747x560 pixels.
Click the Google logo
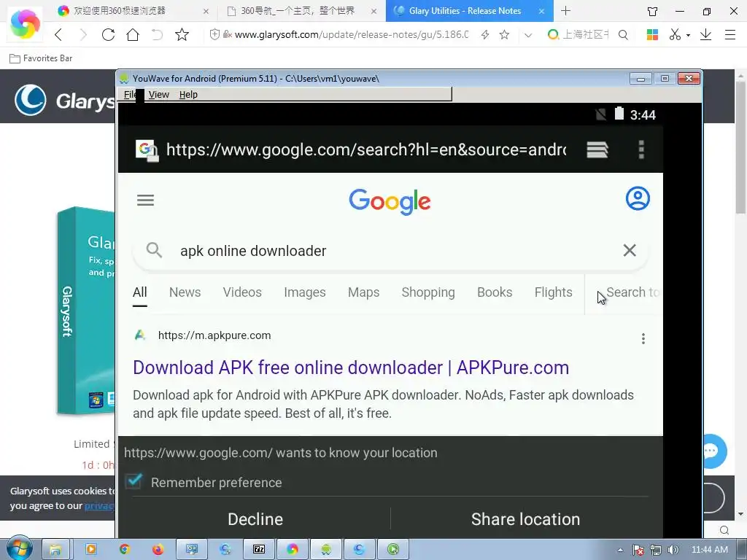click(390, 201)
